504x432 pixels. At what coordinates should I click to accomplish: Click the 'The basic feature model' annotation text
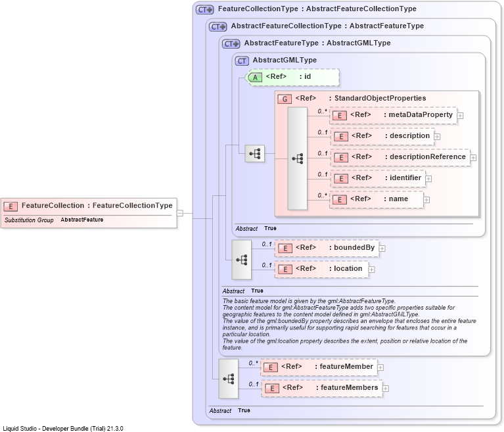click(x=309, y=301)
